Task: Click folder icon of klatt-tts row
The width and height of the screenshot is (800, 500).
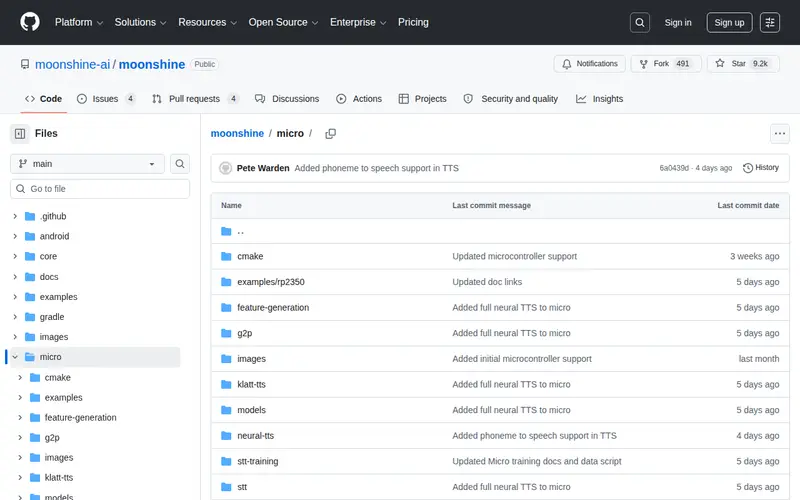Action: coord(226,384)
